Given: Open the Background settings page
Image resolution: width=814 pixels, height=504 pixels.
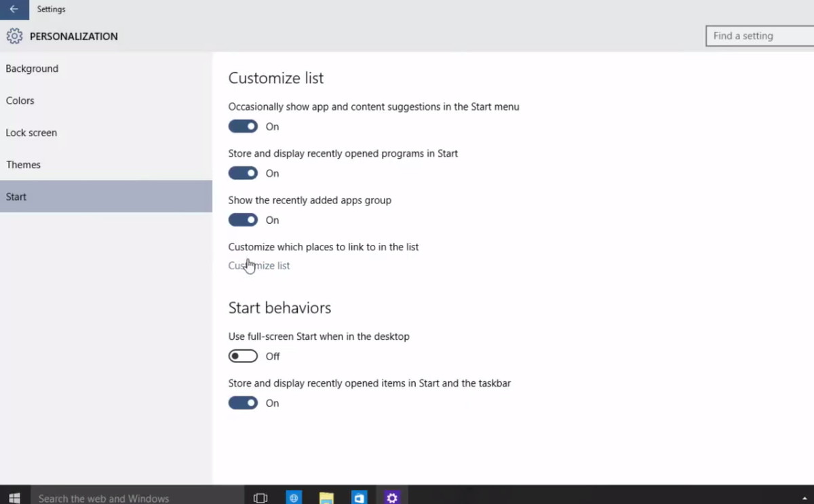Looking at the screenshot, I should pos(32,69).
